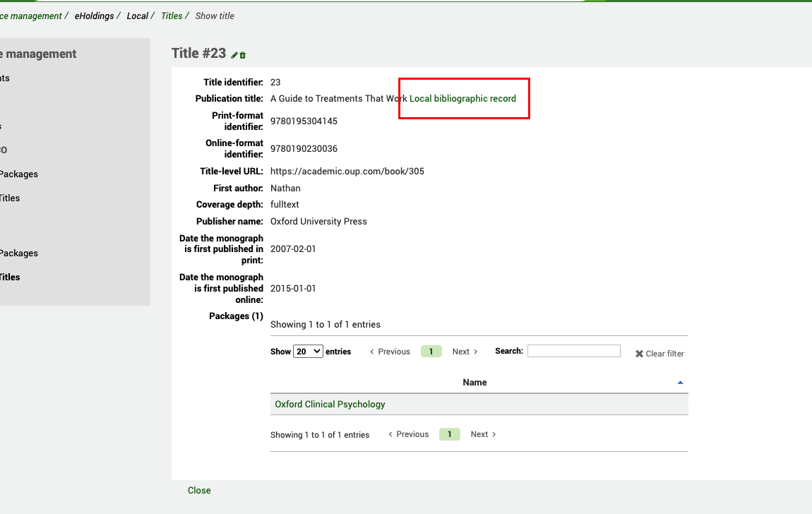Select page 1 in top pagination
Viewport: 812px width, 514px height.
(431, 351)
